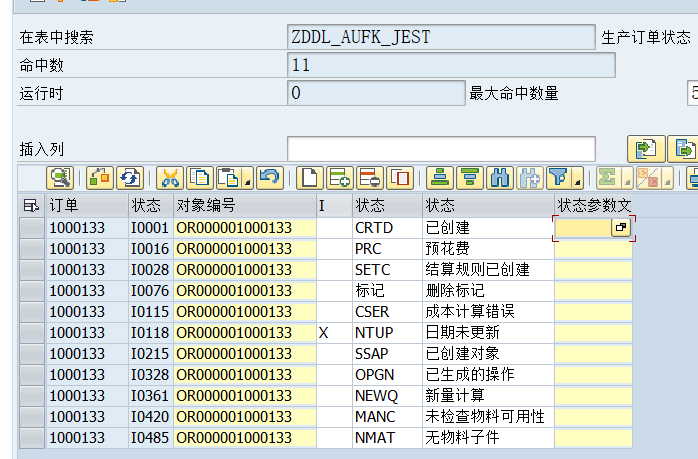698x459 pixels.
Task: Click first transfer icon beside insert column field
Action: pos(646,149)
